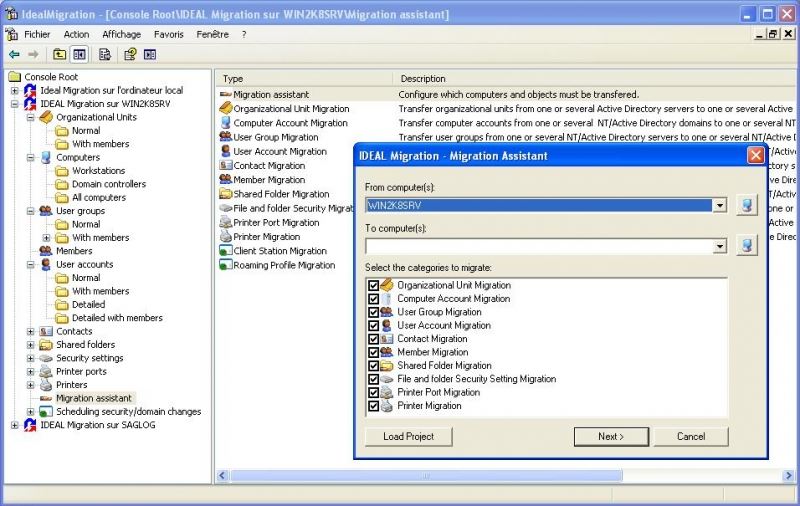
Task: Click the Next > button
Action: [611, 437]
